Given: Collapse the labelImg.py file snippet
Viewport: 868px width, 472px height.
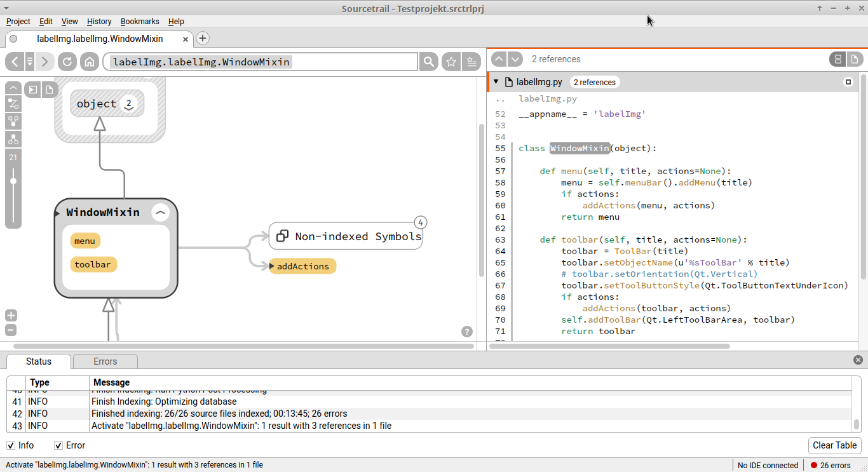Looking at the screenshot, I should coord(496,82).
